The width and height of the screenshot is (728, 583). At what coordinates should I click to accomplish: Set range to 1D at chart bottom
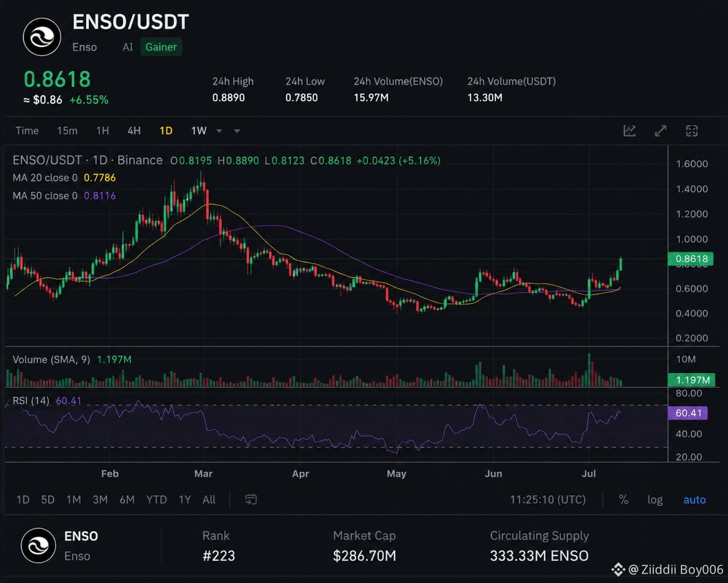pyautogui.click(x=23, y=499)
